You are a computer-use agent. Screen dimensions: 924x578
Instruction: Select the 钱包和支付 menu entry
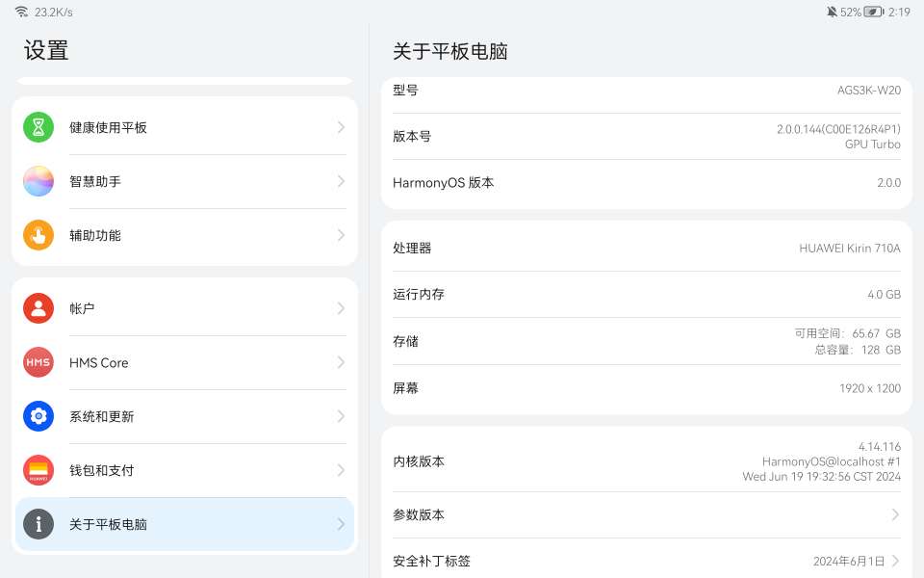click(183, 470)
